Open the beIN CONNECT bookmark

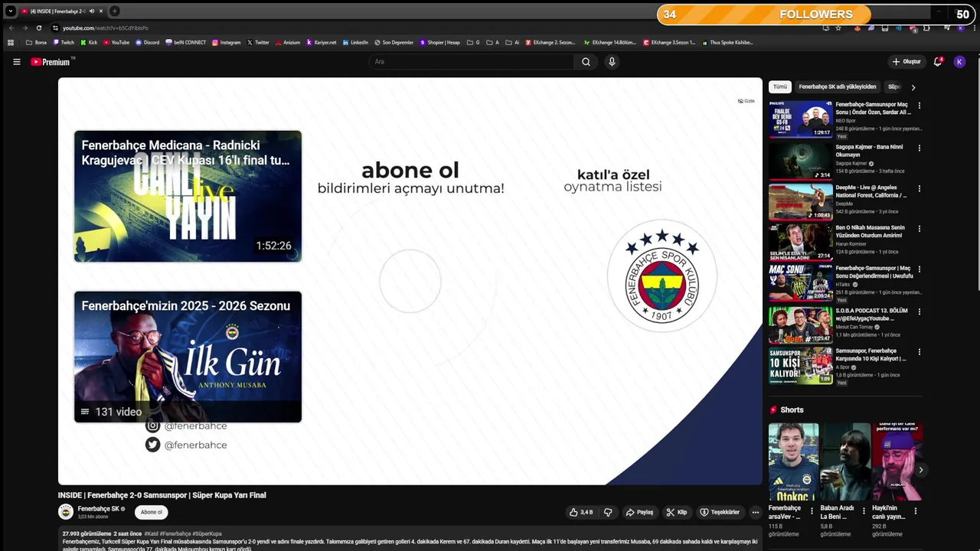pos(186,43)
